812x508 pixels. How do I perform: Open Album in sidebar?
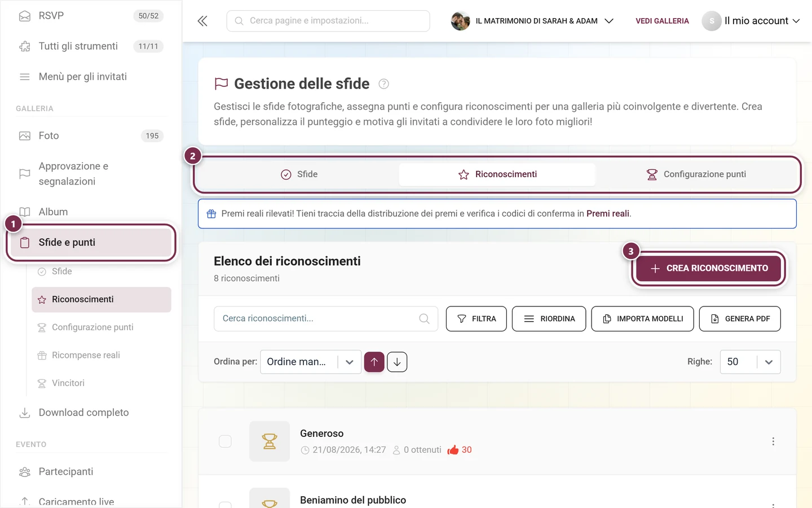coord(91,212)
